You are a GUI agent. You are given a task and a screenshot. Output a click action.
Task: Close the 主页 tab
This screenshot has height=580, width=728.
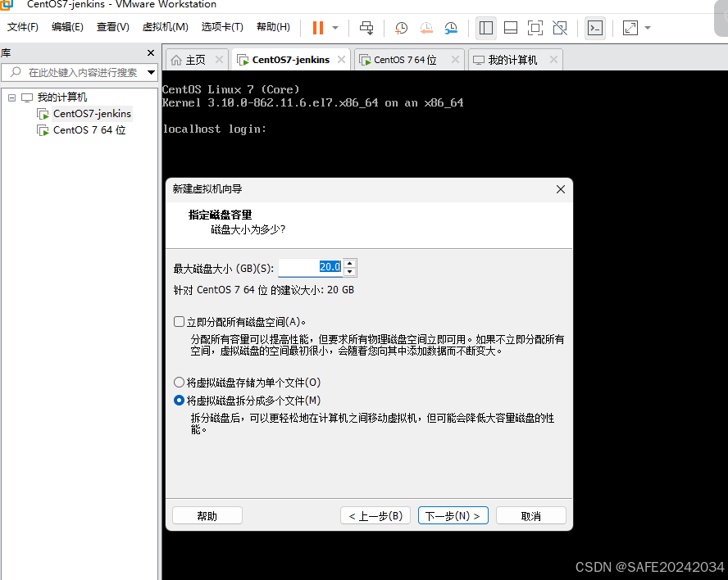point(219,59)
